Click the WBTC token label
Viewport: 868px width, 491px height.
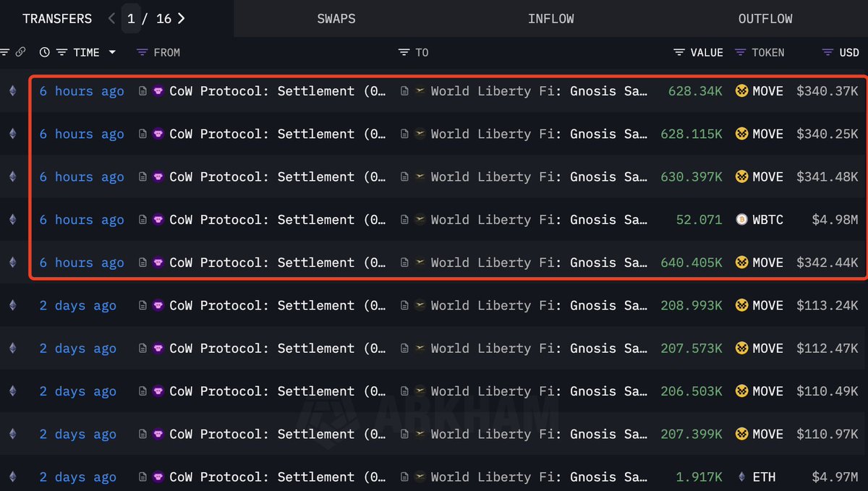[x=767, y=220]
